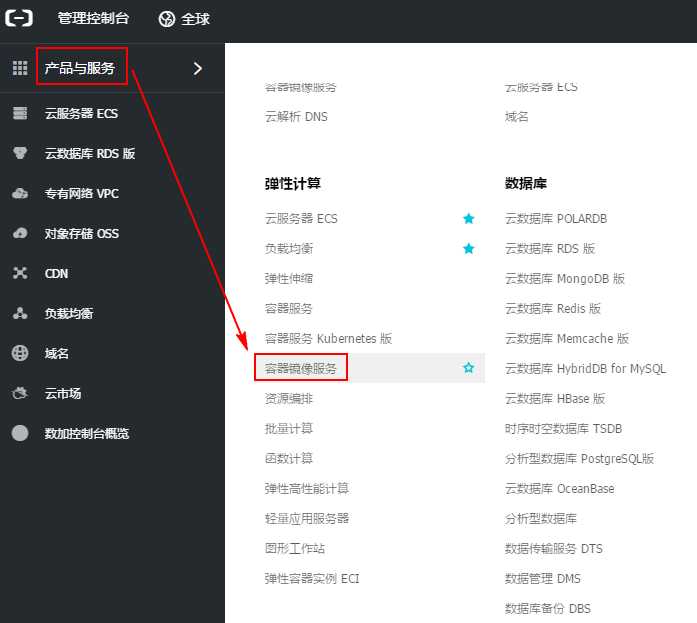Screen dimensions: 697x623
Task: Open the 管理控制台 header item
Action: (x=93, y=18)
